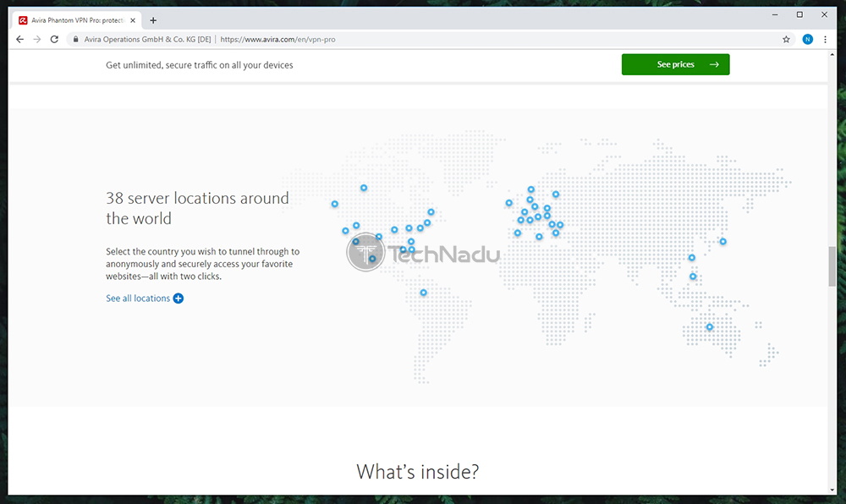Click the page vertical scrollbar thumb
The image size is (846, 504).
coord(832,266)
